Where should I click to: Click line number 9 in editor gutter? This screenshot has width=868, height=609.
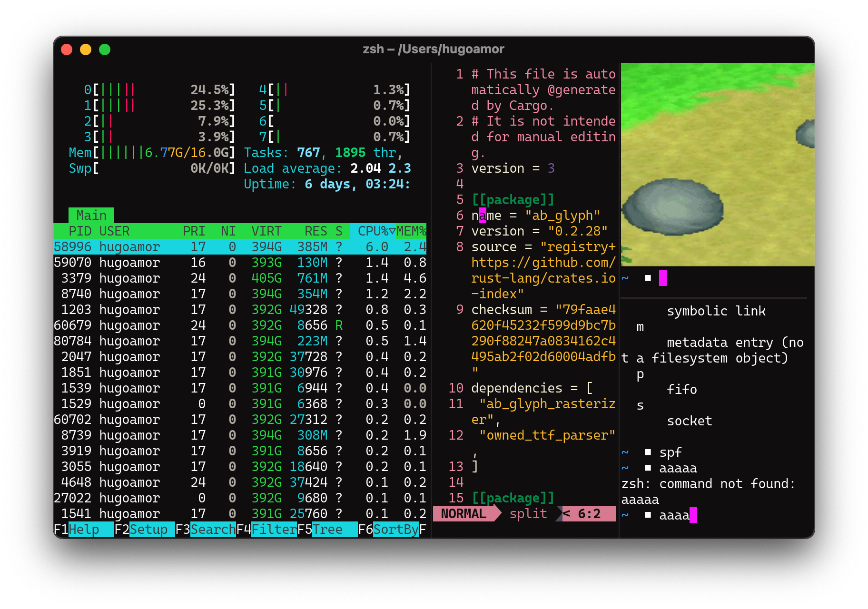tap(460, 309)
